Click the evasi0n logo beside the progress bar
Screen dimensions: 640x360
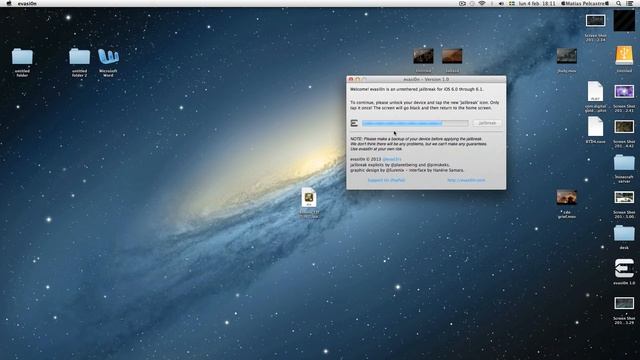pos(354,123)
